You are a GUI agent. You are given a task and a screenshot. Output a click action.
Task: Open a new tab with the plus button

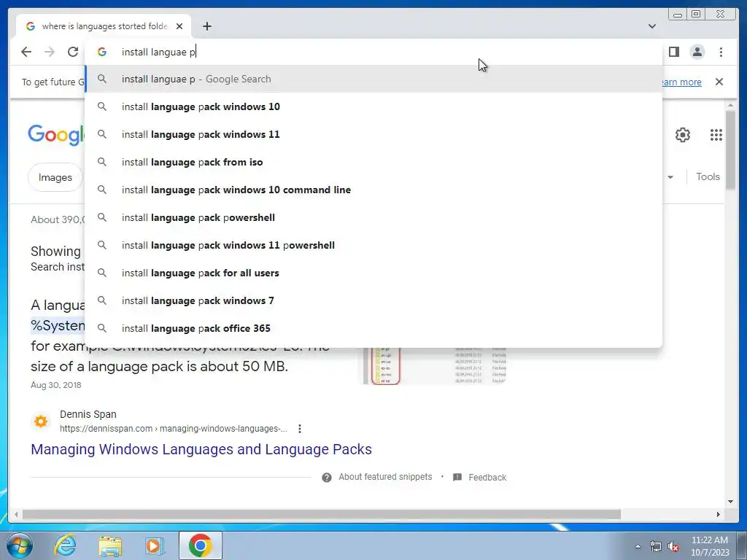click(206, 26)
